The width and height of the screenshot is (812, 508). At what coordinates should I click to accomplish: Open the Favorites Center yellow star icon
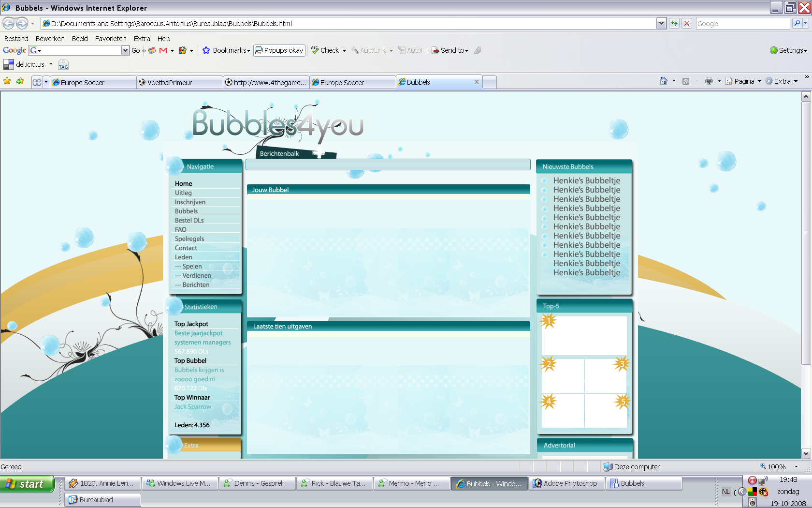coord(7,81)
